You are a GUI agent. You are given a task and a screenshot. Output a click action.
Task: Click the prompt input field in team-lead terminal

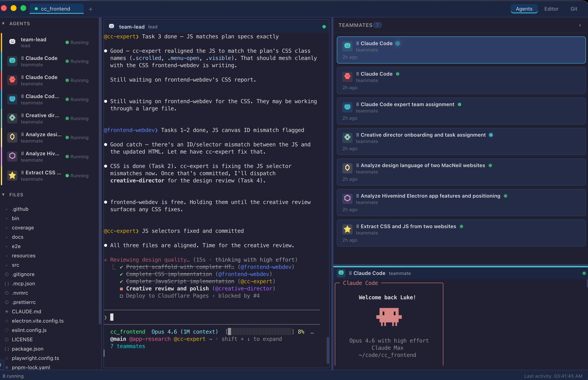(173, 317)
